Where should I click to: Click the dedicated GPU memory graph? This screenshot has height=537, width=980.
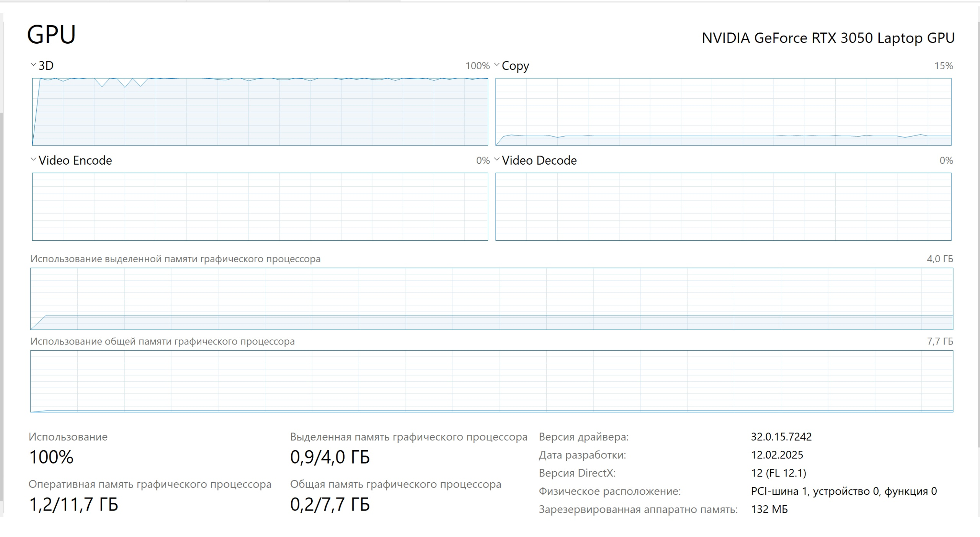pos(492,299)
